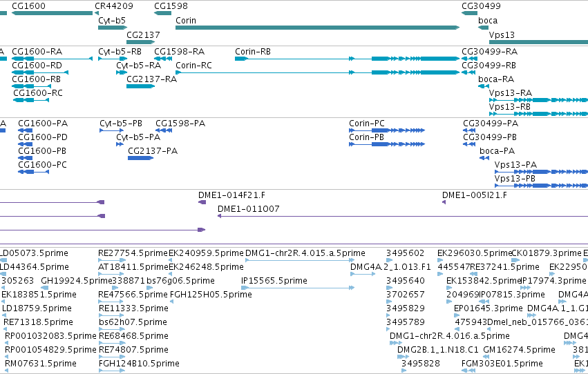Click the Vps13 gene label
The height and width of the screenshot is (374, 588).
coord(502,35)
